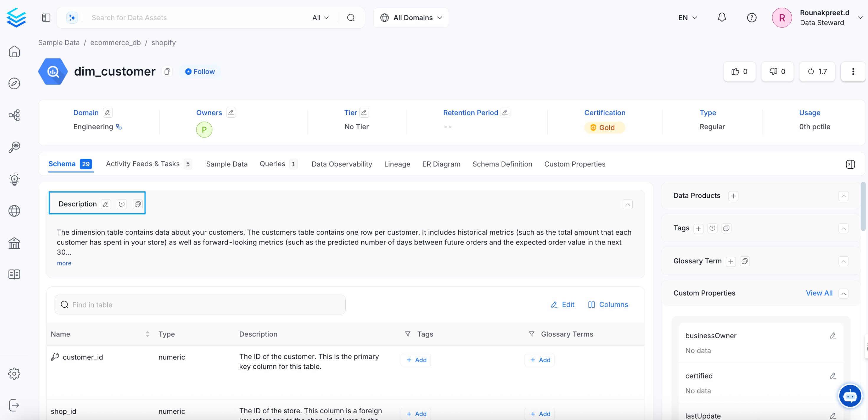Open the help question-mark icon in top bar
The width and height of the screenshot is (868, 420).
click(751, 17)
